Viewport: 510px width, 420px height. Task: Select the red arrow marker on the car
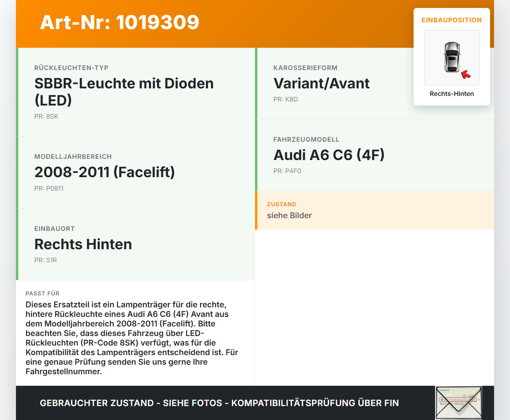pyautogui.click(x=466, y=74)
